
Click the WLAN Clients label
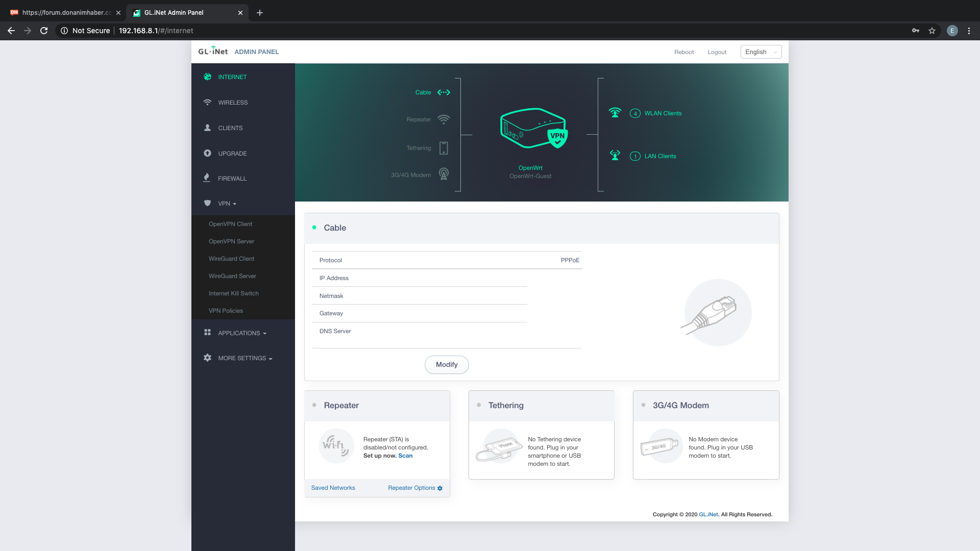pyautogui.click(x=663, y=113)
